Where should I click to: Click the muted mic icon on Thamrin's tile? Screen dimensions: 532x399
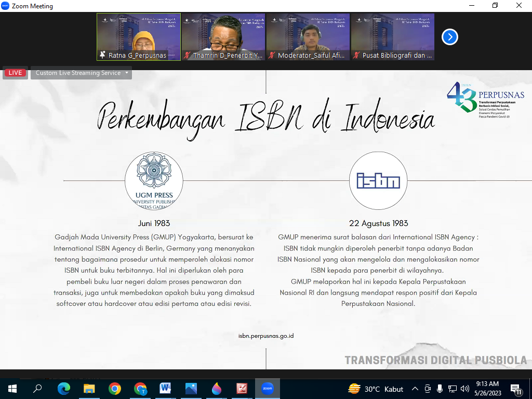coord(187,55)
